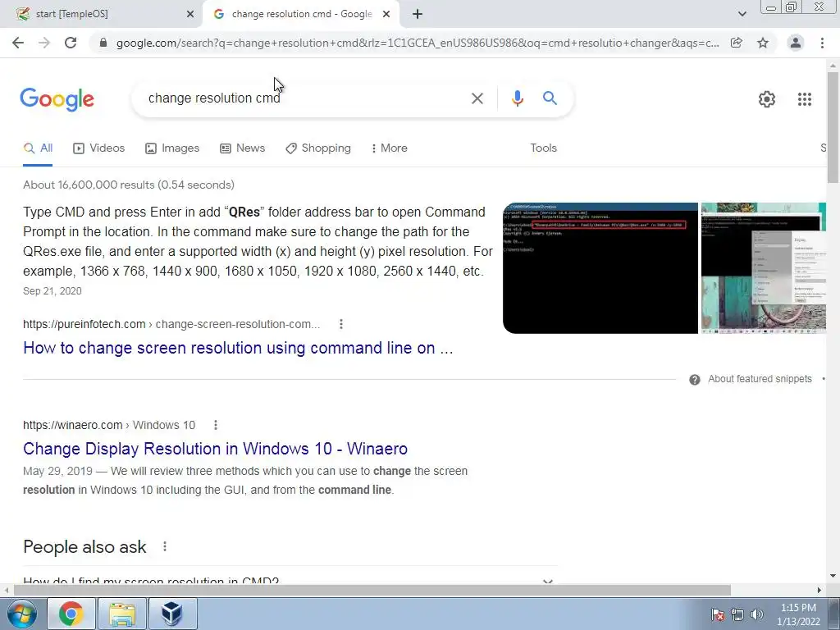Click the About featured snippets help icon
Image resolution: width=840 pixels, height=630 pixels.
point(694,380)
